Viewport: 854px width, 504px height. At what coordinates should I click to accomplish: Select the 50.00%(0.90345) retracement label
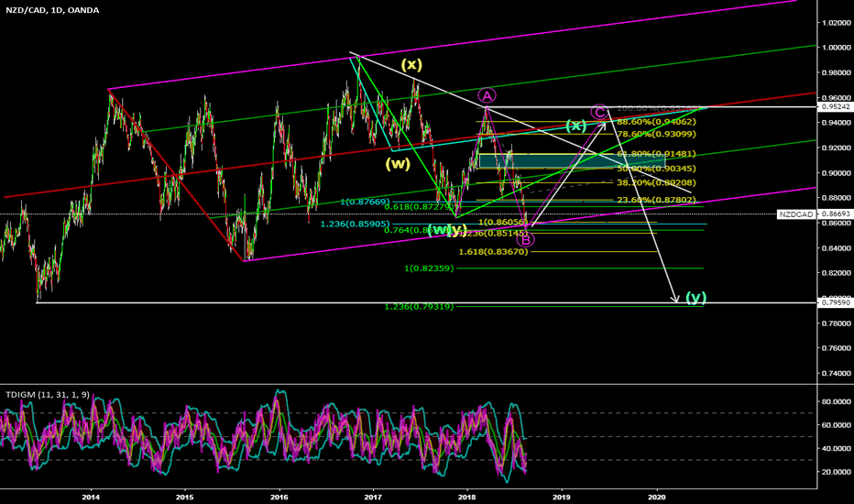pyautogui.click(x=656, y=169)
